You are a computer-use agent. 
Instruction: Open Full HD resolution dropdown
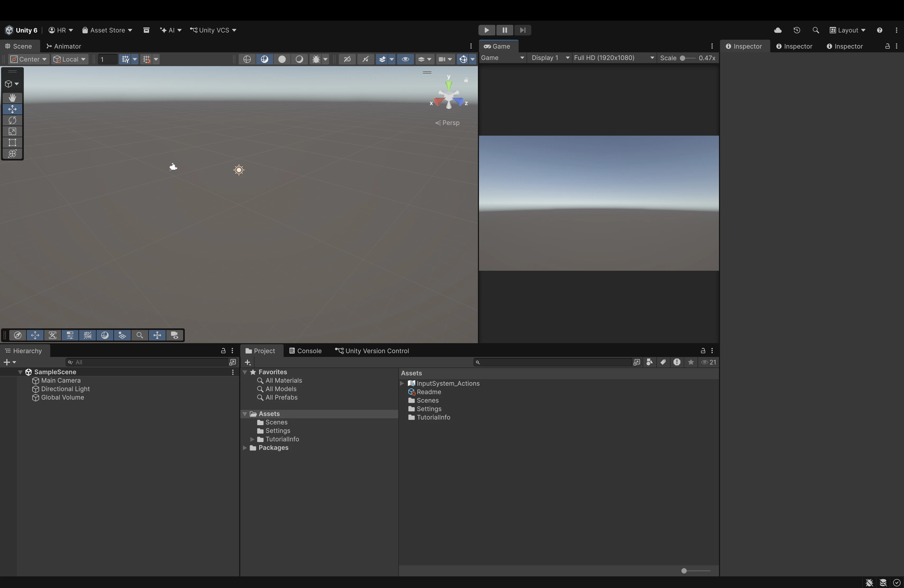pos(614,58)
